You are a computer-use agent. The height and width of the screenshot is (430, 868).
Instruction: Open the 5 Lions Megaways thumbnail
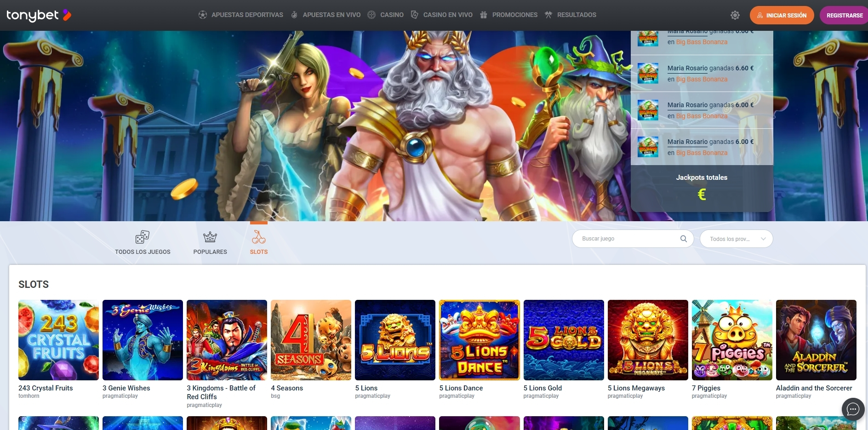coord(648,340)
